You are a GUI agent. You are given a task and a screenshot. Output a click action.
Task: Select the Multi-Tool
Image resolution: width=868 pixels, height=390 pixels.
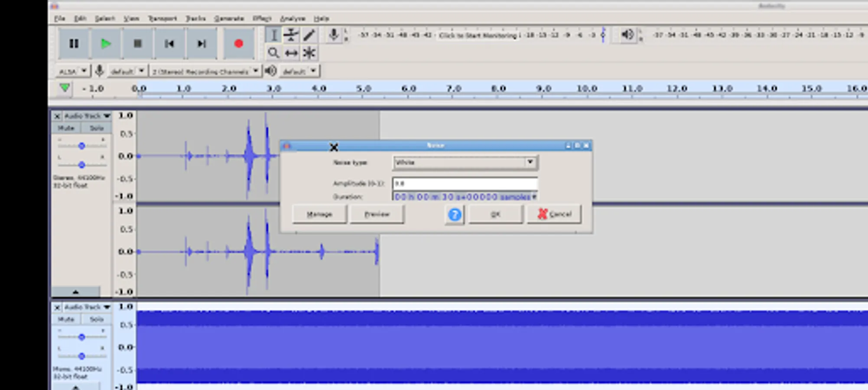click(309, 53)
